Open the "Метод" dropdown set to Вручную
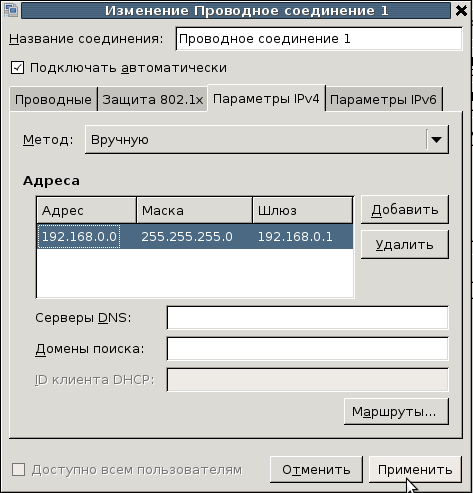The image size is (473, 493). point(267,140)
